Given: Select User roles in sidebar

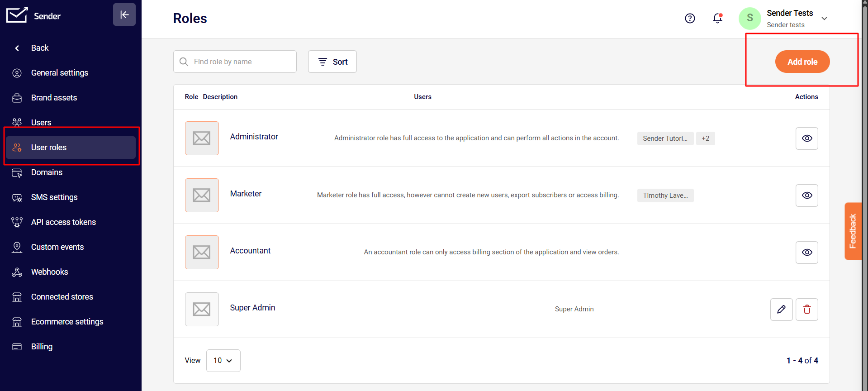Looking at the screenshot, I should pyautogui.click(x=71, y=148).
